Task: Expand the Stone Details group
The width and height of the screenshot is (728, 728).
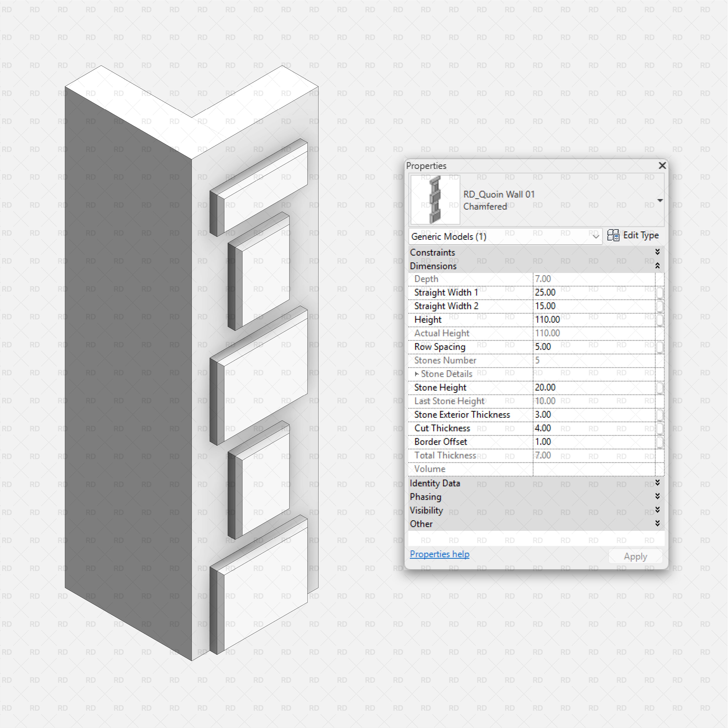Action: [x=417, y=374]
